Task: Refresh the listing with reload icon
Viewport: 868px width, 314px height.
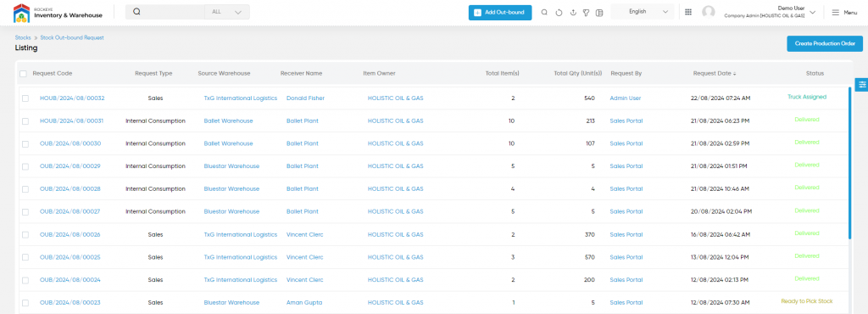Action: [559, 12]
